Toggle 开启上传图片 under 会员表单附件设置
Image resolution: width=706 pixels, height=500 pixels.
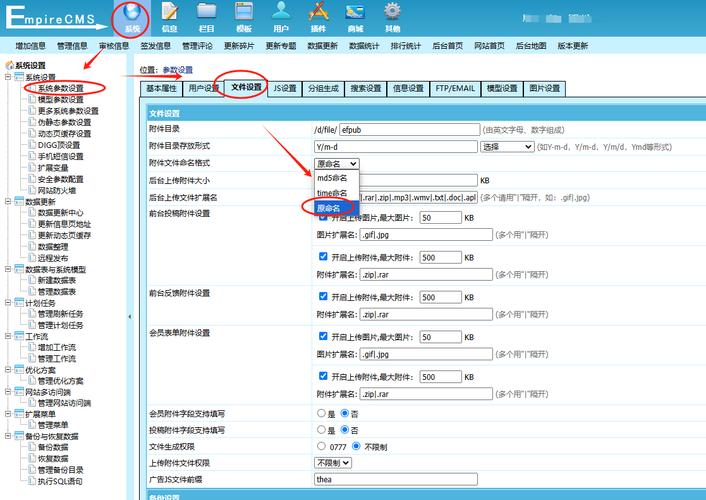(x=323, y=336)
